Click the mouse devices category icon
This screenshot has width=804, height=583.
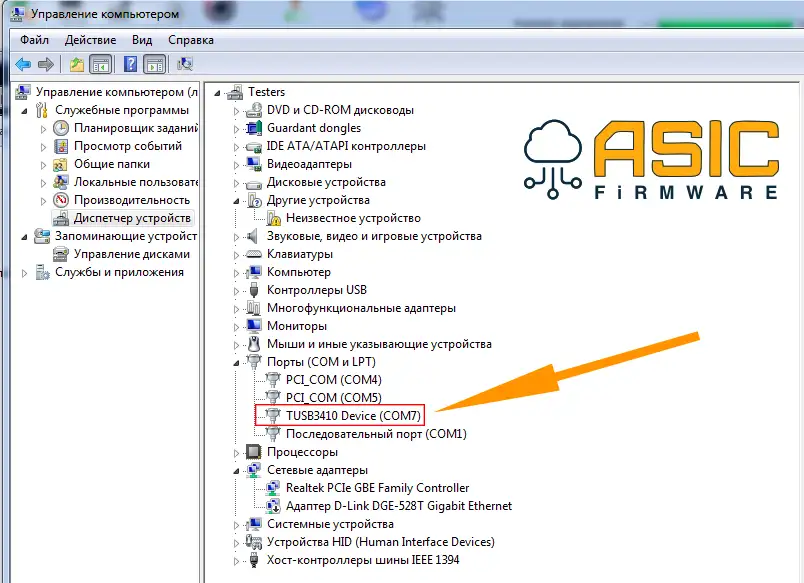[254, 344]
